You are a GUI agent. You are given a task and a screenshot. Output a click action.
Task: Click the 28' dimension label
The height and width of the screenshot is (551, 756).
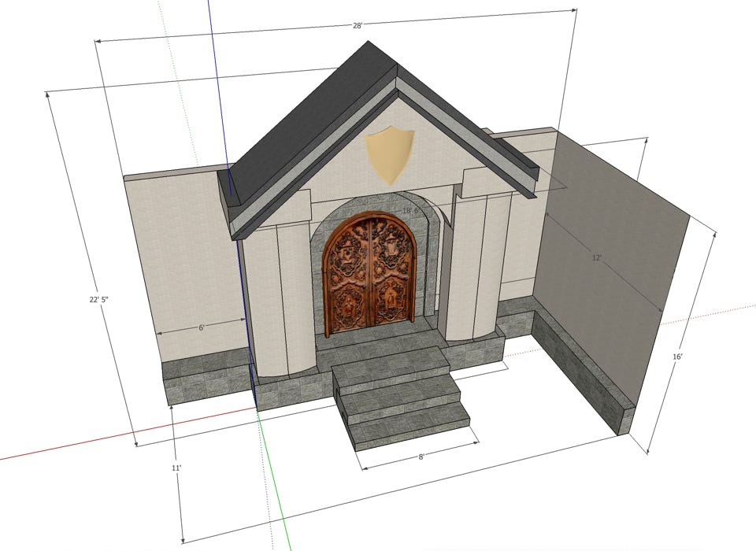(x=357, y=26)
